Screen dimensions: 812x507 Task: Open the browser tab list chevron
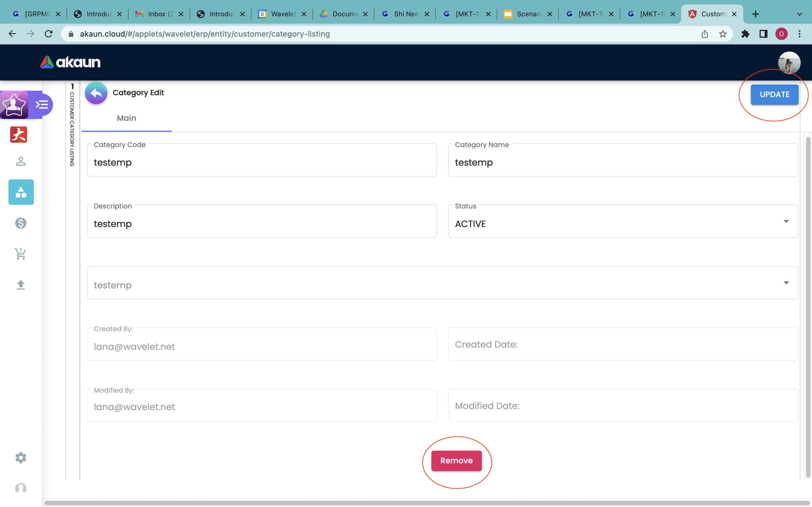point(799,14)
